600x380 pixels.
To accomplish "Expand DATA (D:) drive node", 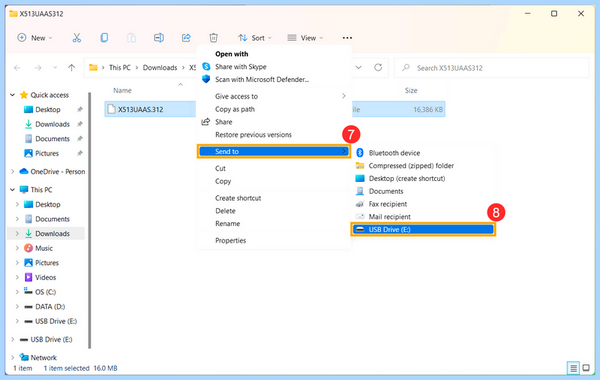I will pyautogui.click(x=17, y=307).
